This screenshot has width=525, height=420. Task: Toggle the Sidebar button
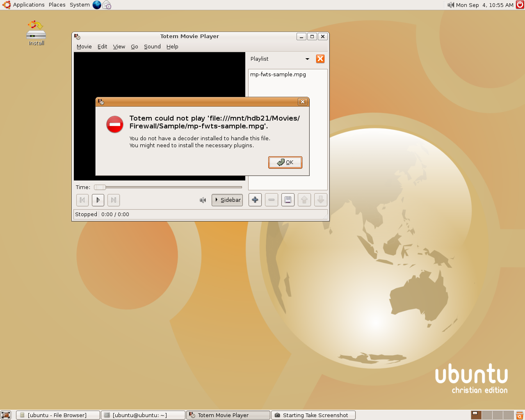point(227,200)
